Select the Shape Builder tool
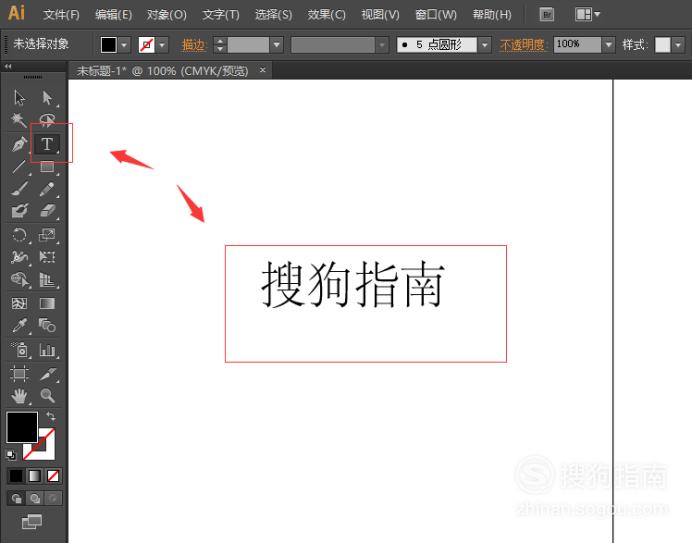This screenshot has height=543, width=692. (x=19, y=280)
